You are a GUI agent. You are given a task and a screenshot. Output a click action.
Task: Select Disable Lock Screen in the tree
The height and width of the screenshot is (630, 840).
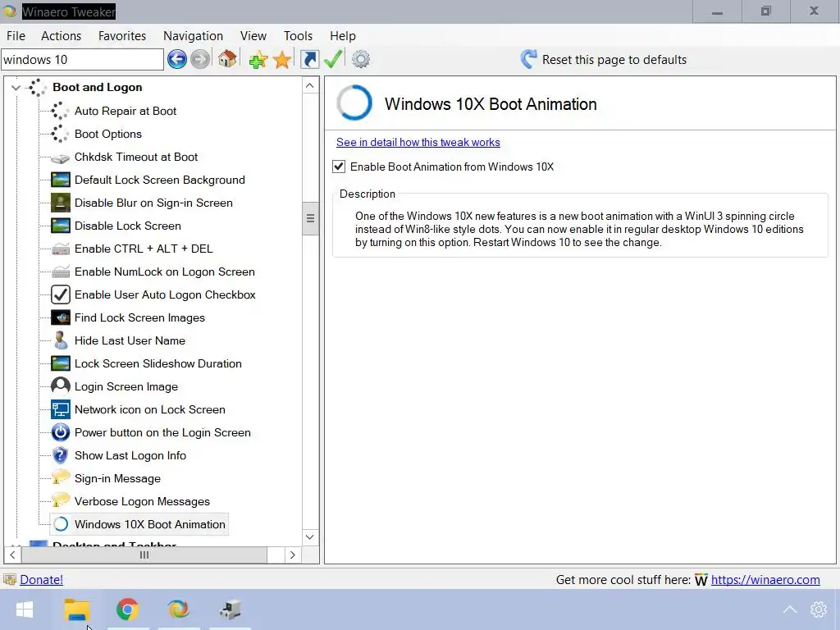click(127, 226)
